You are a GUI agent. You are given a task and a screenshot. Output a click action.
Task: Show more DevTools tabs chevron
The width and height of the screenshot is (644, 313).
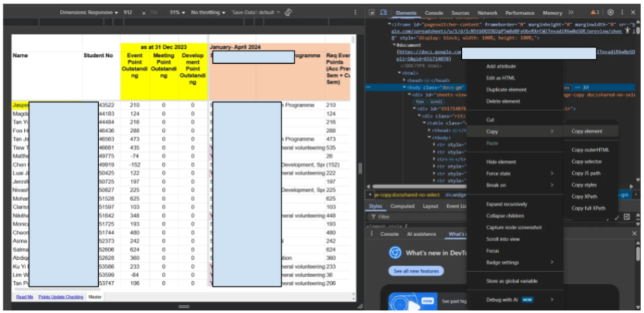click(x=570, y=12)
